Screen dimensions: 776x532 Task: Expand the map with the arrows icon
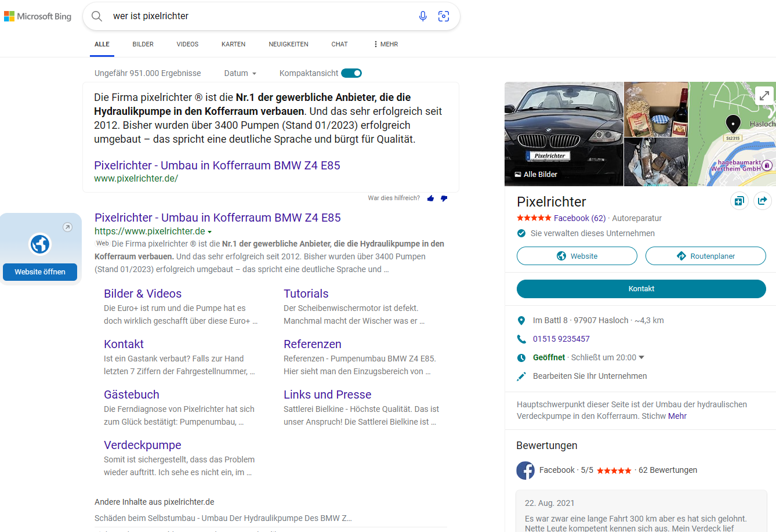pyautogui.click(x=764, y=95)
